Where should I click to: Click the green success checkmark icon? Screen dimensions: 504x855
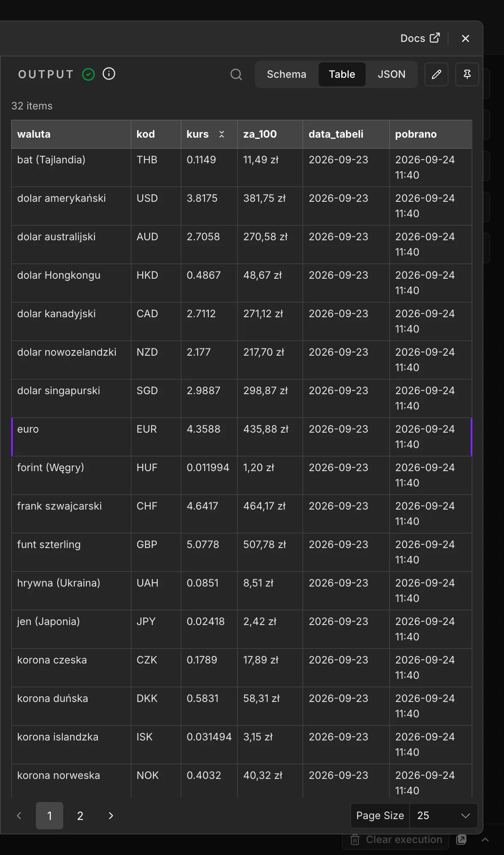(88, 74)
